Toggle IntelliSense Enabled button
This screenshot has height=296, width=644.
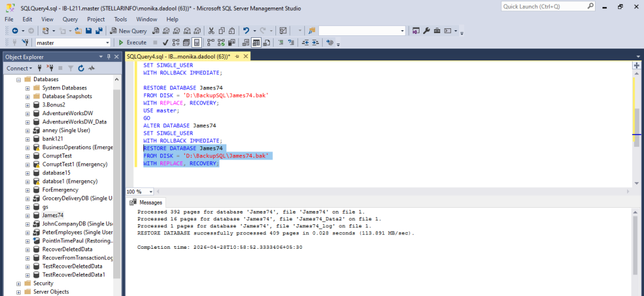tap(197, 42)
